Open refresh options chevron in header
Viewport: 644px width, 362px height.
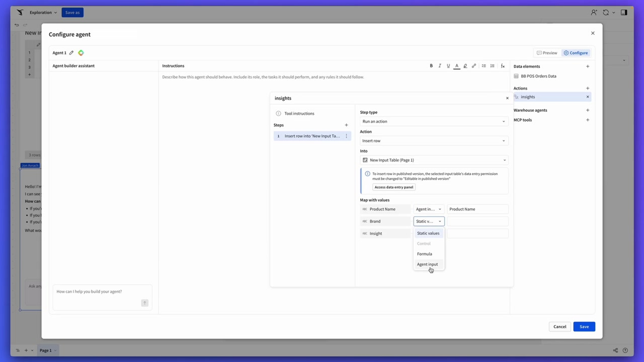click(613, 13)
